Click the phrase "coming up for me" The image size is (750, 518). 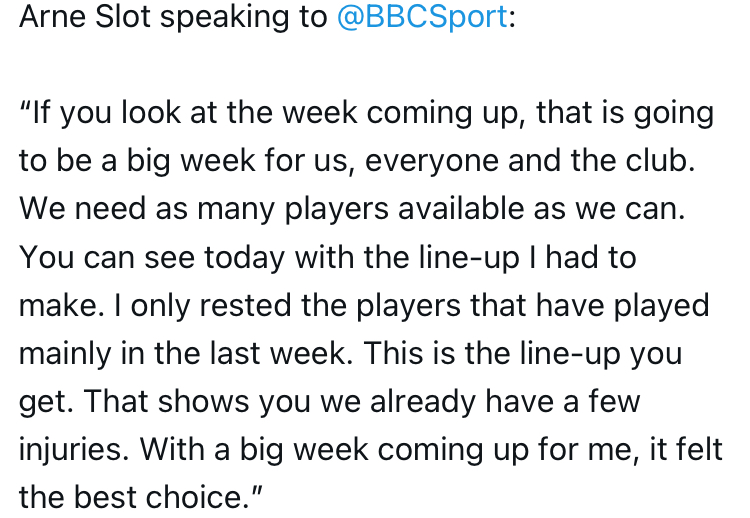498,449
